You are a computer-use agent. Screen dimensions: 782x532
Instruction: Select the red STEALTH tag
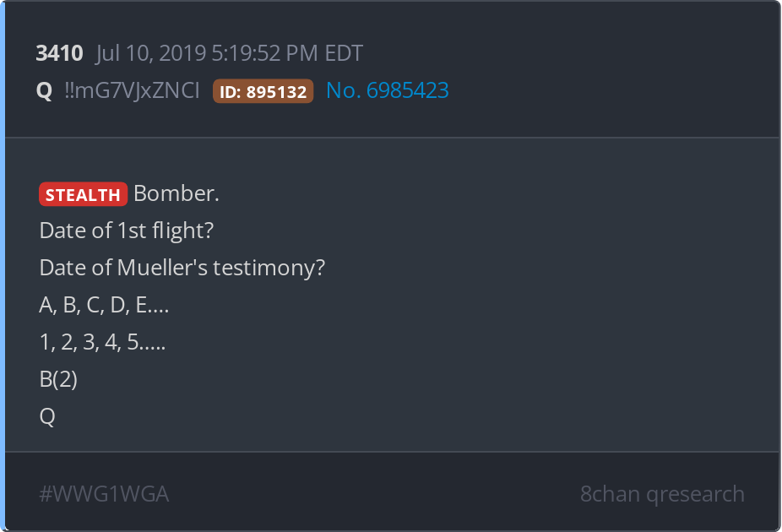coord(83,194)
